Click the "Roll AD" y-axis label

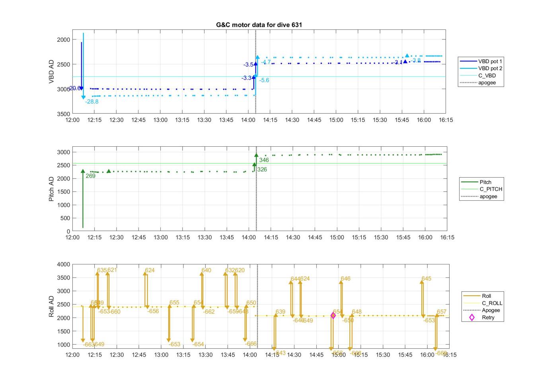[x=51, y=307]
